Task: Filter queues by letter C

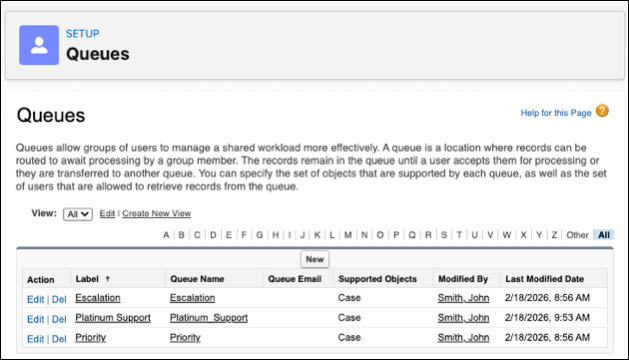Action: (x=197, y=235)
